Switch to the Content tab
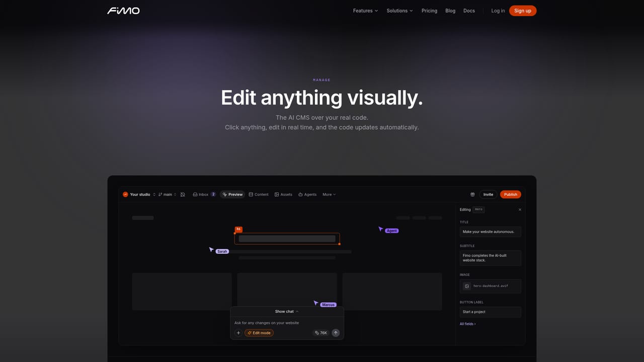Image resolution: width=644 pixels, height=362 pixels. (x=259, y=195)
